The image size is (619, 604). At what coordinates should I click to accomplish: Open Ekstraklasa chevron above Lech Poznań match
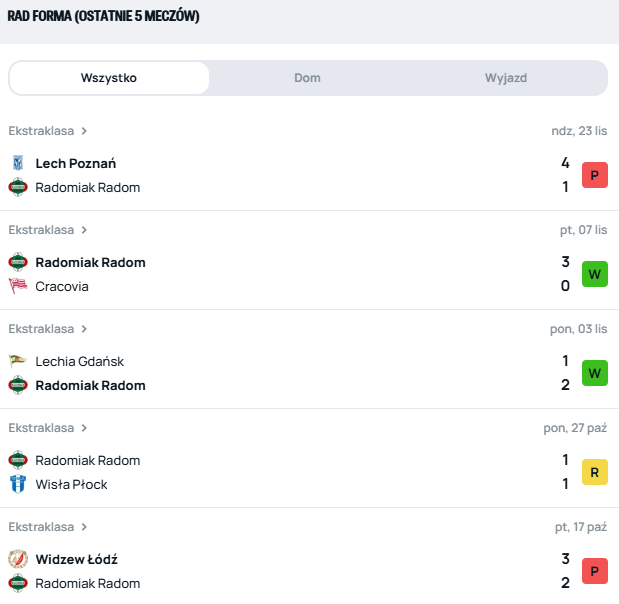pos(84,131)
